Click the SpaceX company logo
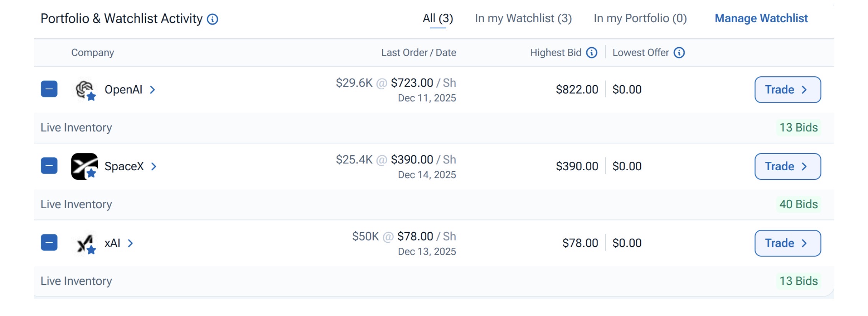Image resolution: width=868 pixels, height=316 pixels. pos(84,166)
